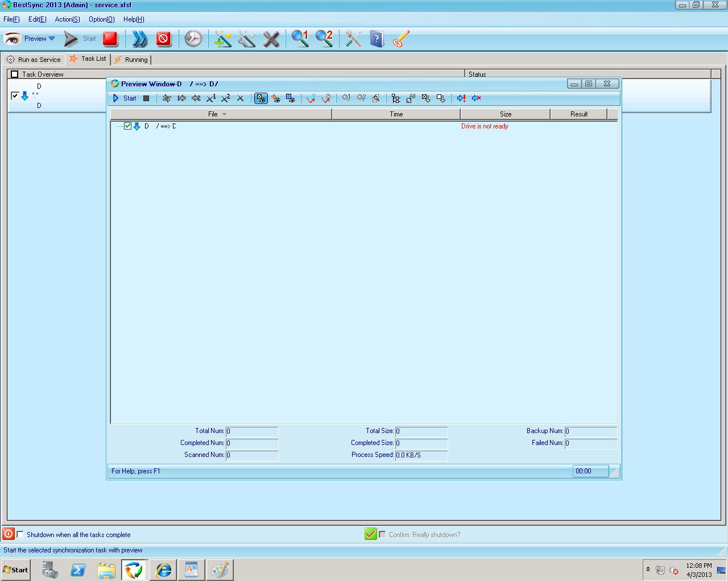Open the File menu
The image size is (728, 582).
pyautogui.click(x=11, y=19)
